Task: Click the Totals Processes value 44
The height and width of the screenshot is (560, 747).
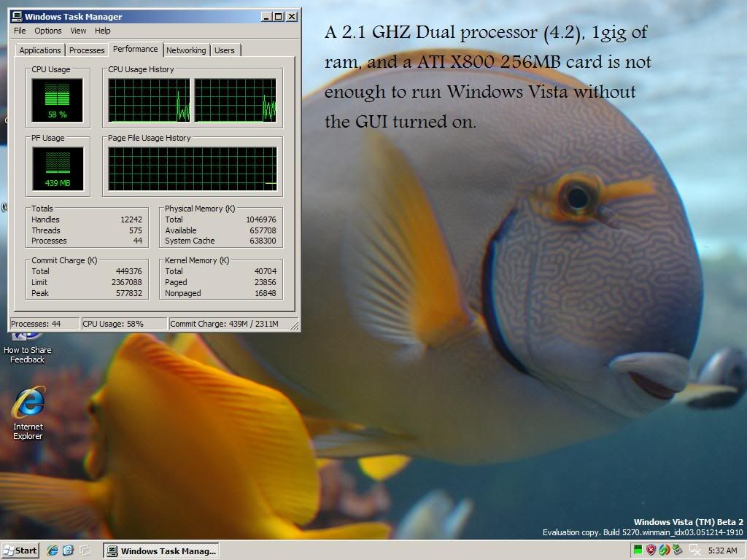Action: pos(138,241)
